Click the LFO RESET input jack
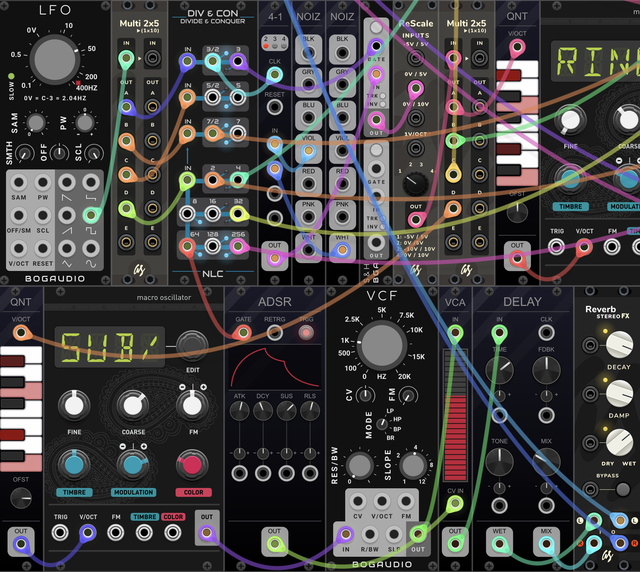The height and width of the screenshot is (572, 640). tap(42, 248)
